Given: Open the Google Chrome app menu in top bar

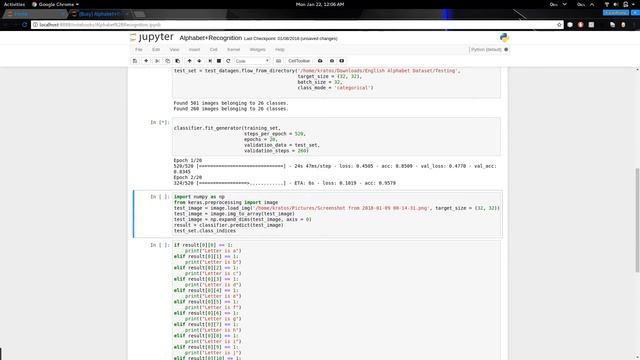Looking at the screenshot, I should coord(56,4).
